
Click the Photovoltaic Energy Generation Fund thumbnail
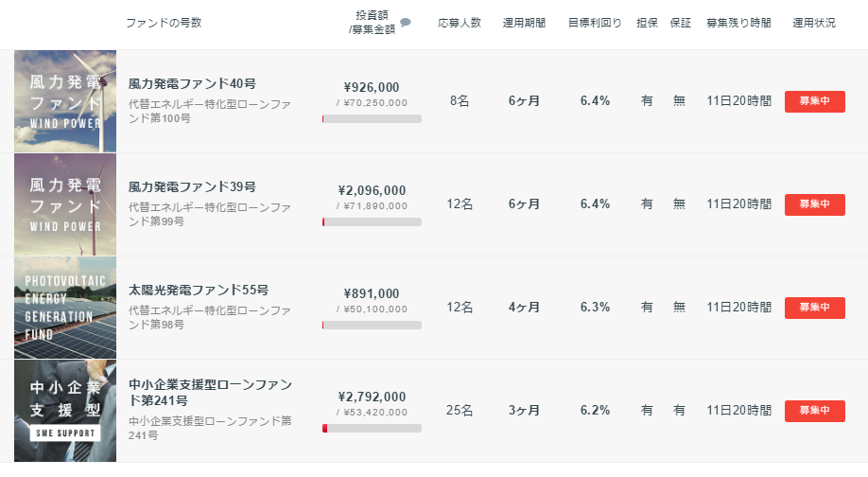[65, 308]
